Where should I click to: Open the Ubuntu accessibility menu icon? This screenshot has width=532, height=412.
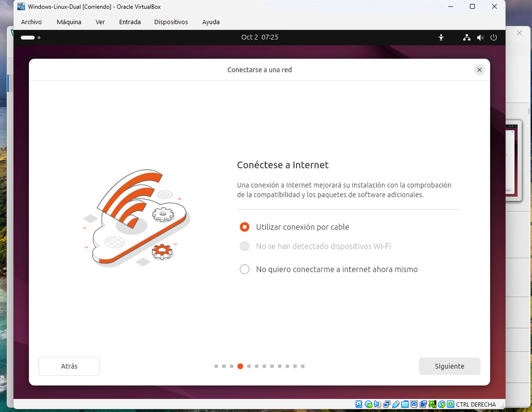441,37
